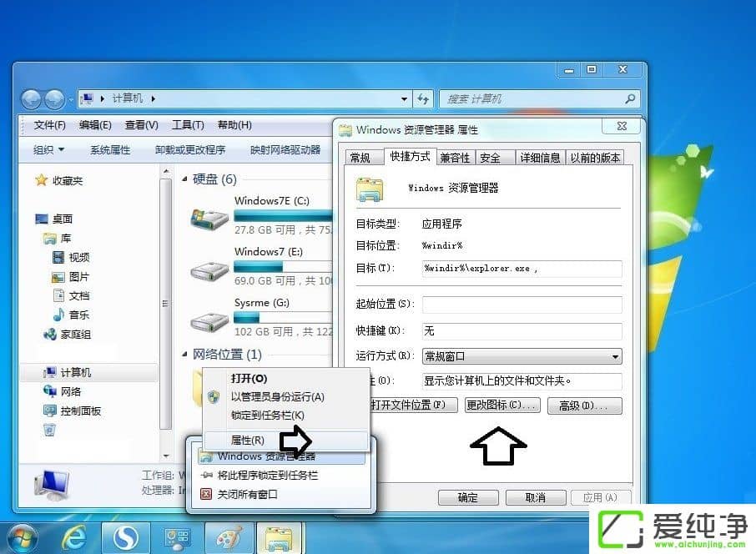Select the Windows7 (E:) drive icon
Viewport: 756px width, 554px height.
209,271
